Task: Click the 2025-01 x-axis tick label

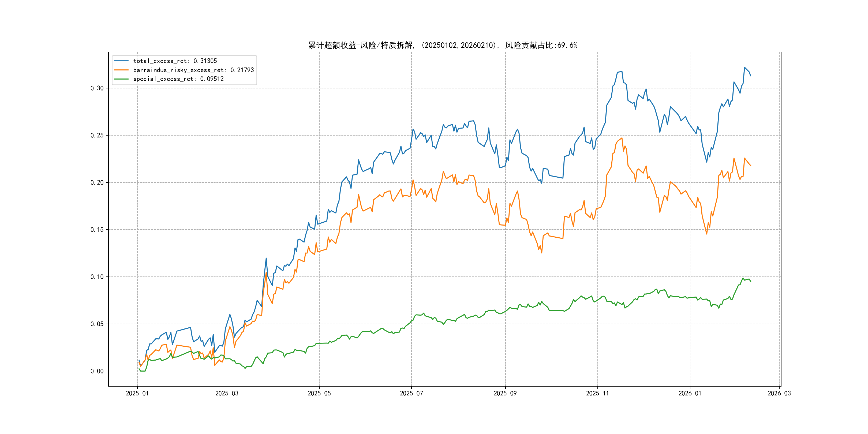Action: point(137,393)
